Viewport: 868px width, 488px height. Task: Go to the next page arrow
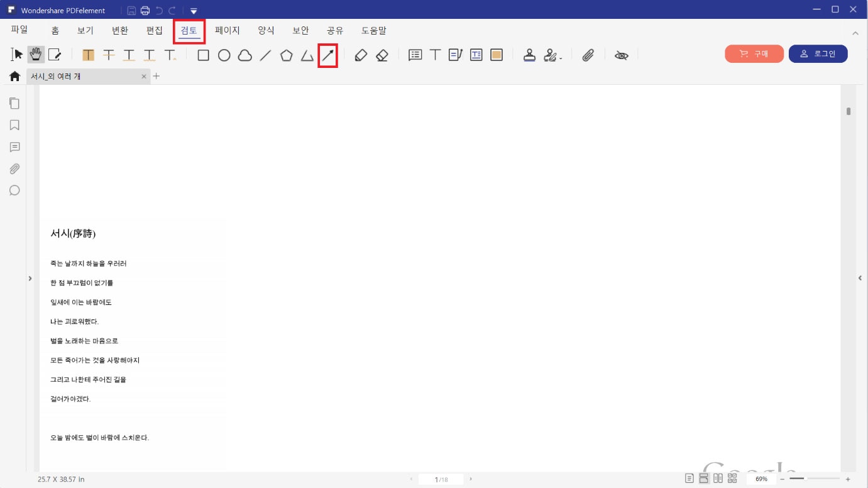click(x=471, y=479)
